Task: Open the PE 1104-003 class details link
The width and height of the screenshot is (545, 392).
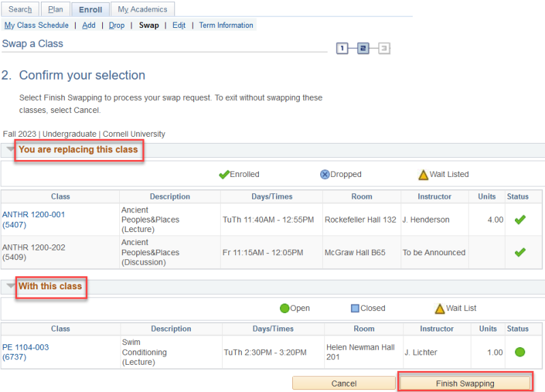Action: [26, 346]
